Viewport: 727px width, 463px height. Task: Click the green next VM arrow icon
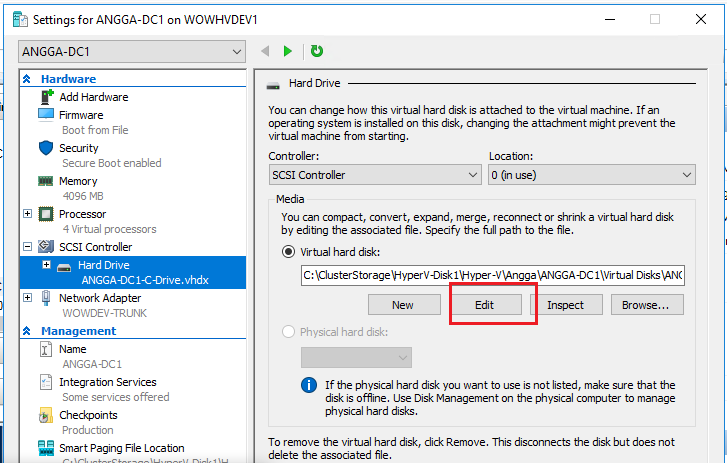click(x=287, y=51)
